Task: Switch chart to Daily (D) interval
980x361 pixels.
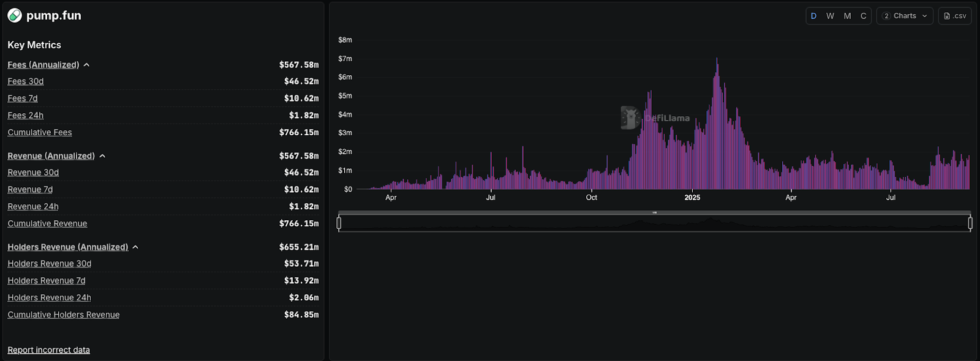Action: [x=813, y=16]
